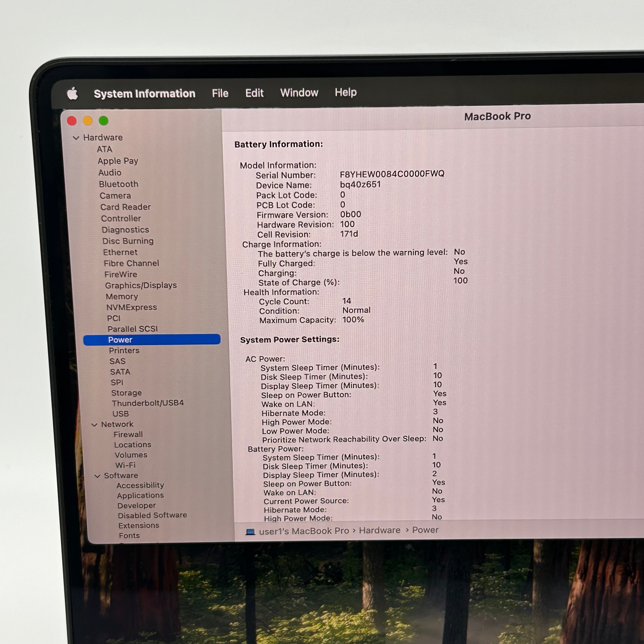Click the device name bq40z651
The width and height of the screenshot is (644, 644).
pyautogui.click(x=360, y=185)
